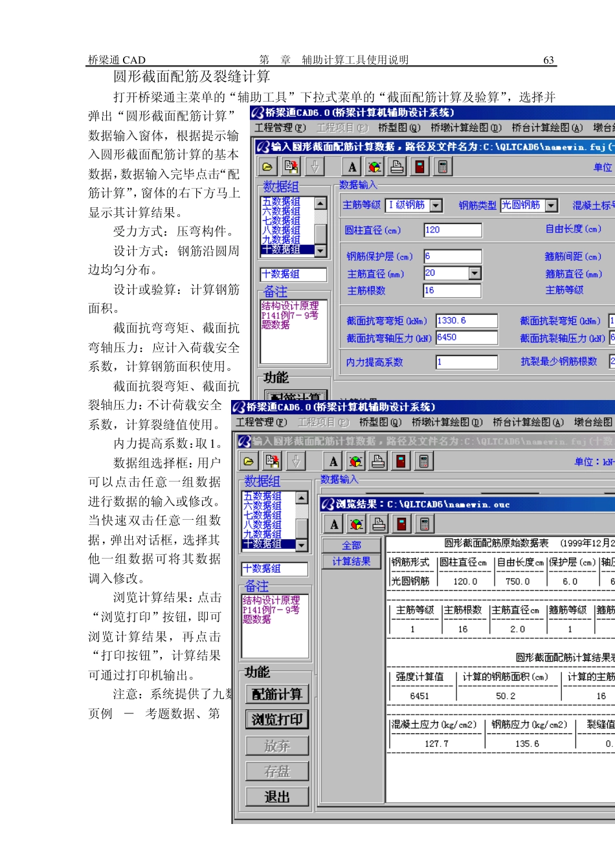
Task: Select 九数据组 in upper screenshot list
Action: tap(281, 239)
